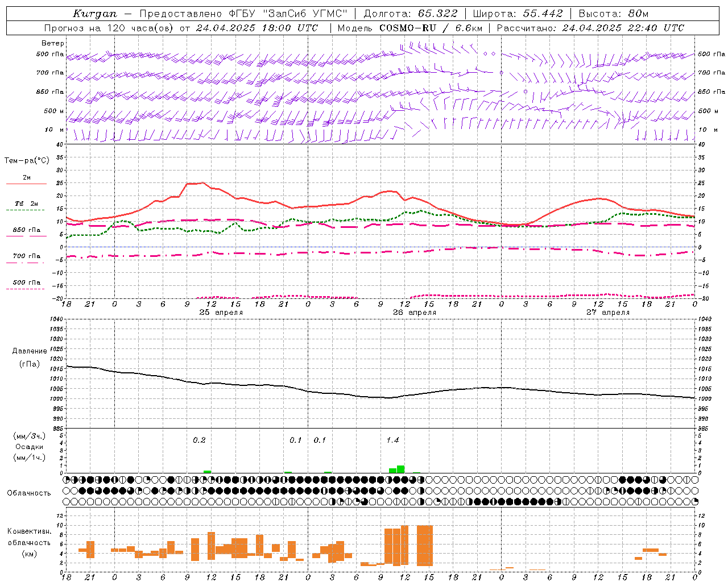Click "700 гПа" entry in the temperature legend
This screenshot has height=582, width=728.
(27, 256)
